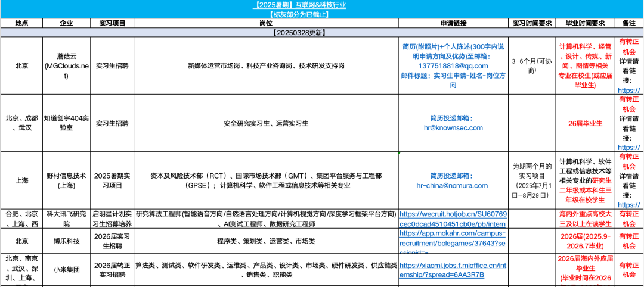Select the 【标灰部分为已截止】 notice cell

tap(299, 14)
